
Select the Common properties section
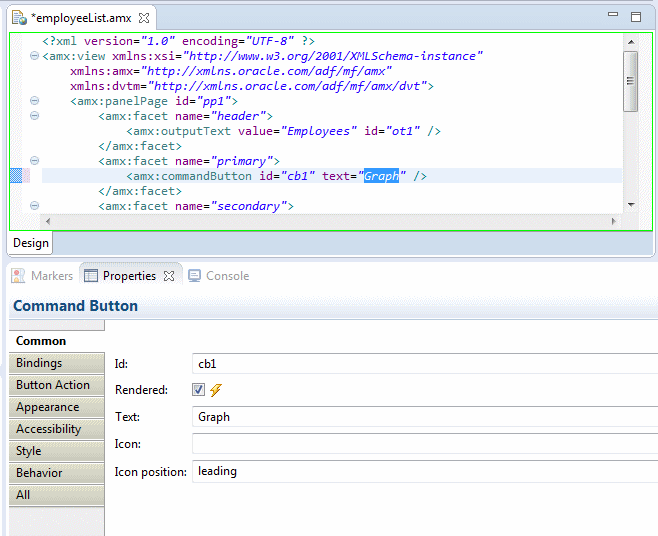click(57, 341)
